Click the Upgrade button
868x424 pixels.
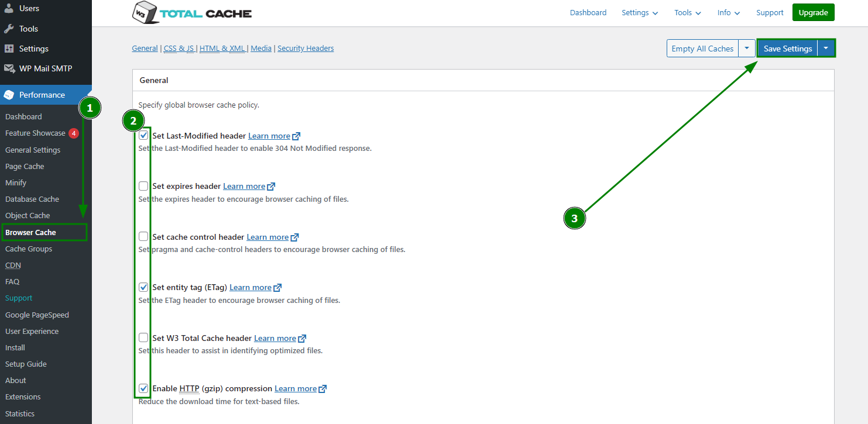(813, 12)
